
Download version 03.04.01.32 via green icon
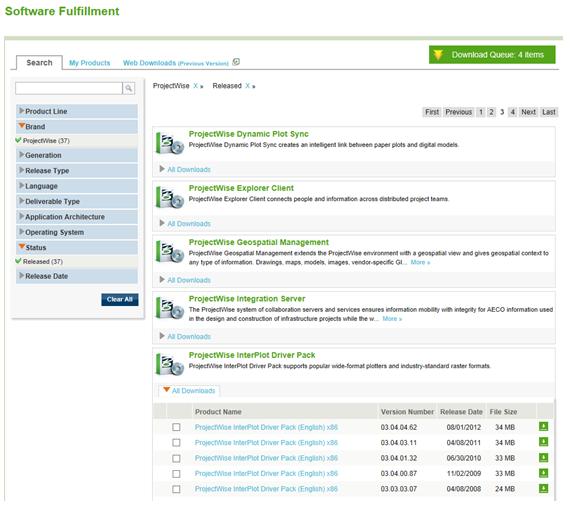coord(543,457)
